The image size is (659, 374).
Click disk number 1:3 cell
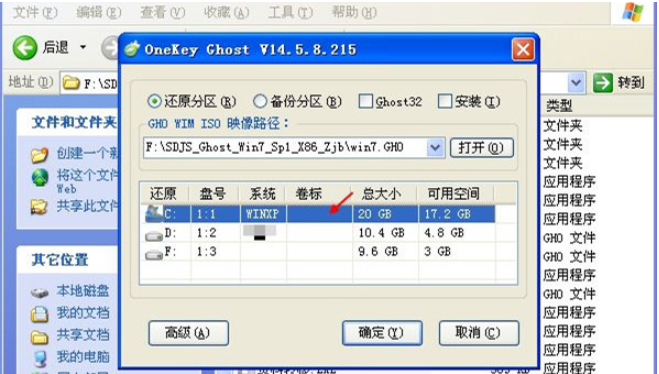pyautogui.click(x=206, y=251)
